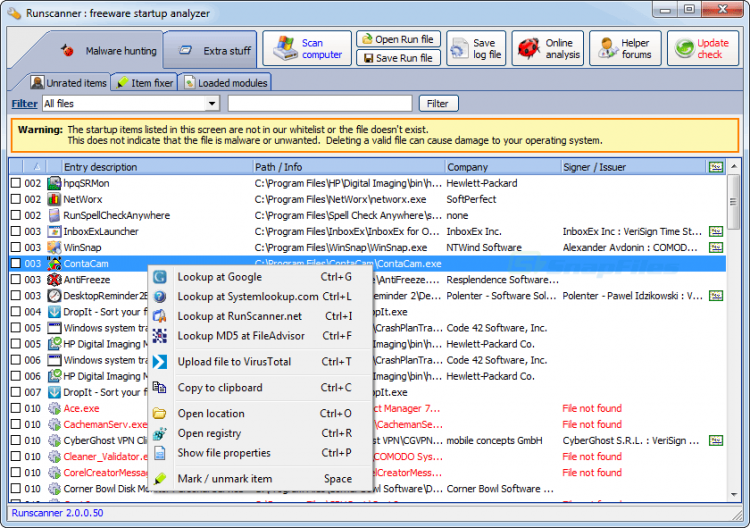Click the certificate column header icon
The height and width of the screenshot is (528, 750).
[x=716, y=166]
